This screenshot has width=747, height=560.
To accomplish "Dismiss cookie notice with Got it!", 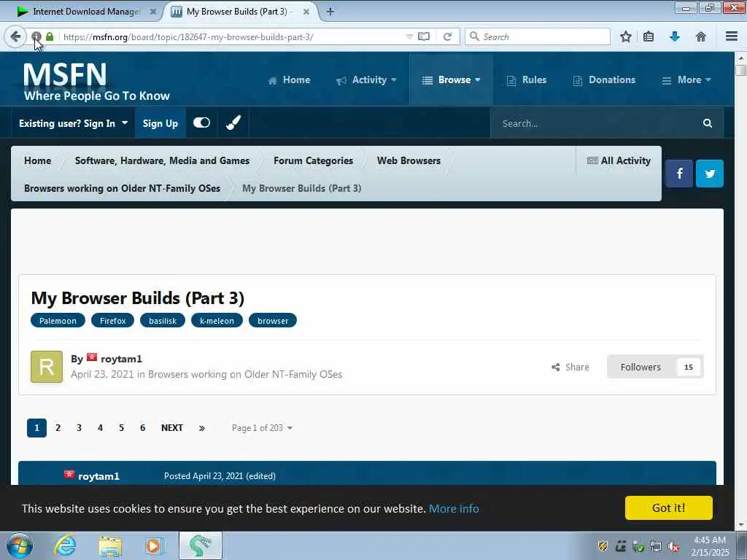I will point(668,507).
